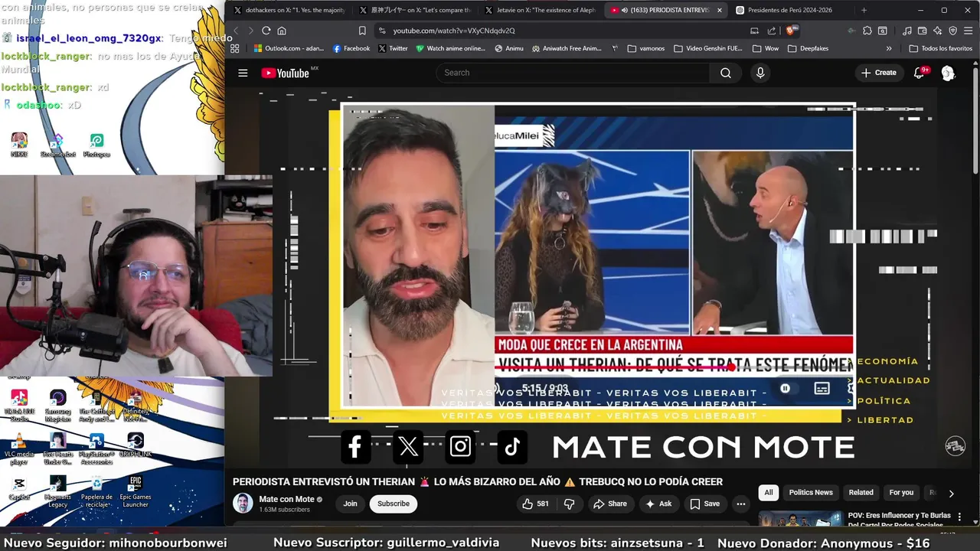Image resolution: width=980 pixels, height=551 pixels.
Task: Switch to dothackers on X tab
Action: pos(289,10)
